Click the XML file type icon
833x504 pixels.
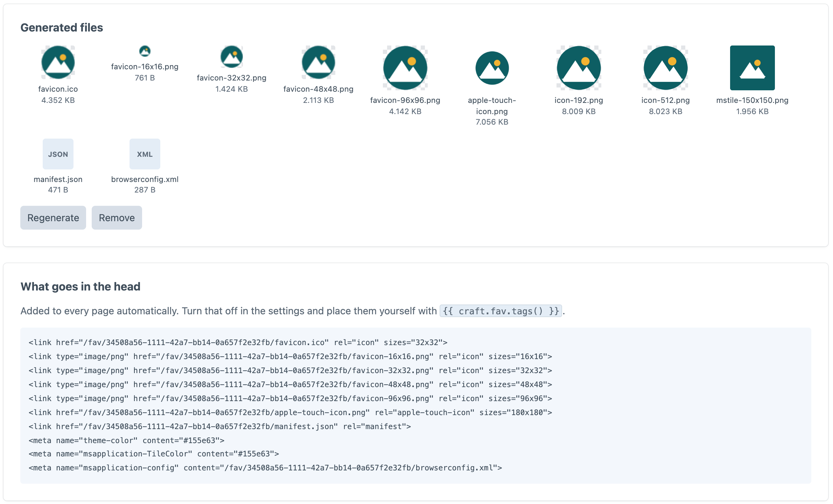[145, 154]
